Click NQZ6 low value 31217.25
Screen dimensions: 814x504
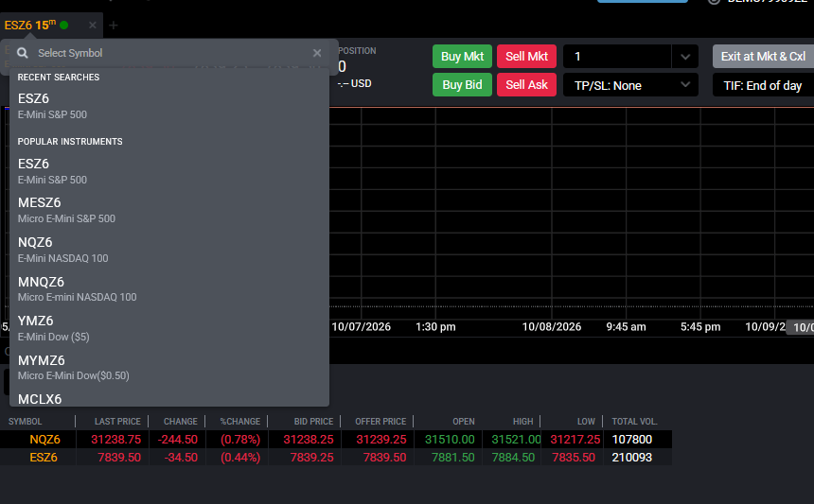click(575, 439)
